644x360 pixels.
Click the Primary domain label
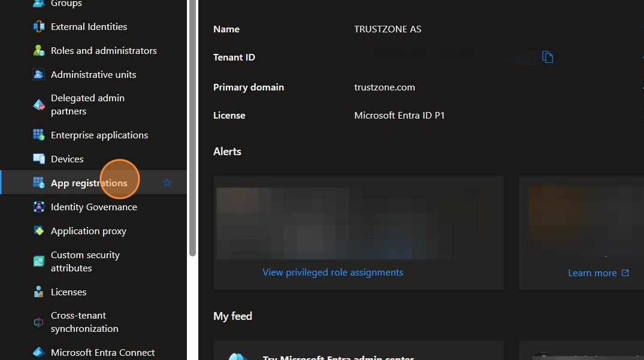[249, 87]
